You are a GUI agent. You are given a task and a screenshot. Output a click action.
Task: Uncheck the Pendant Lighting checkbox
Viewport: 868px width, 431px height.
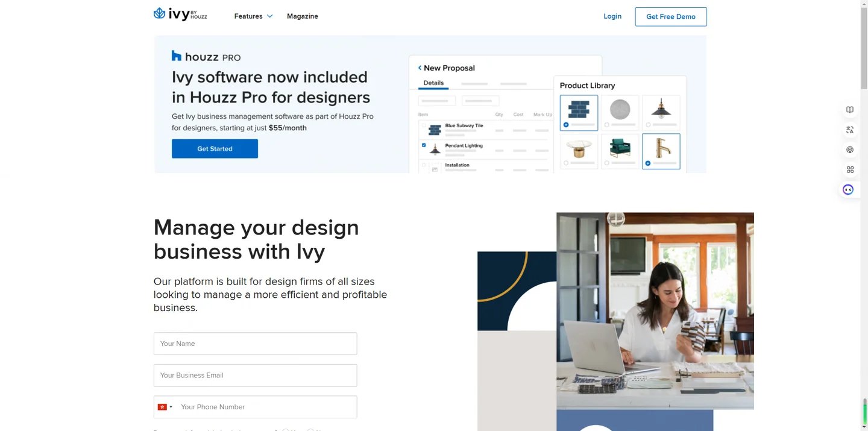pyautogui.click(x=424, y=145)
